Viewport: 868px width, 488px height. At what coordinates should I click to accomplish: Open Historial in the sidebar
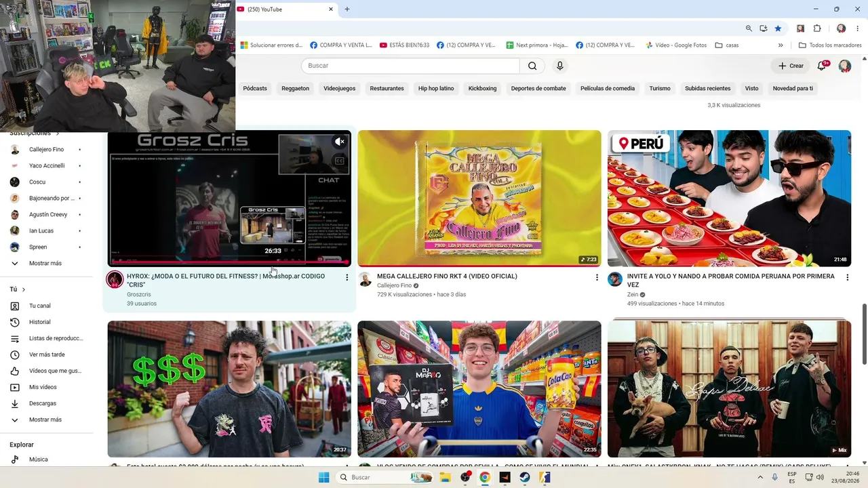pos(40,322)
